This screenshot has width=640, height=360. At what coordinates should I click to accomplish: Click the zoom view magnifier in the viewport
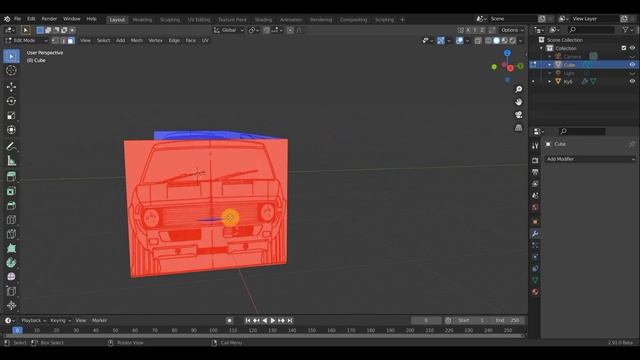coord(518,89)
